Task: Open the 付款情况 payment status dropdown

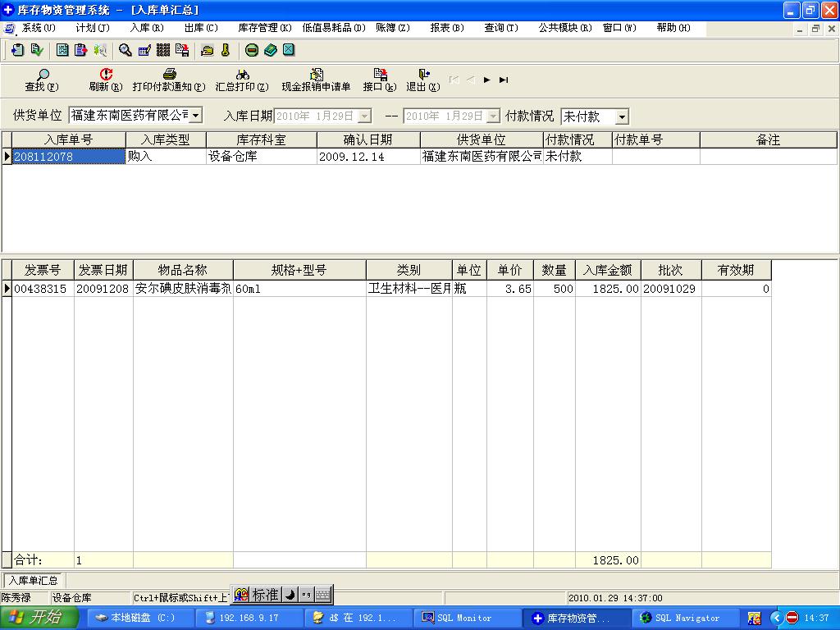Action: (x=621, y=117)
